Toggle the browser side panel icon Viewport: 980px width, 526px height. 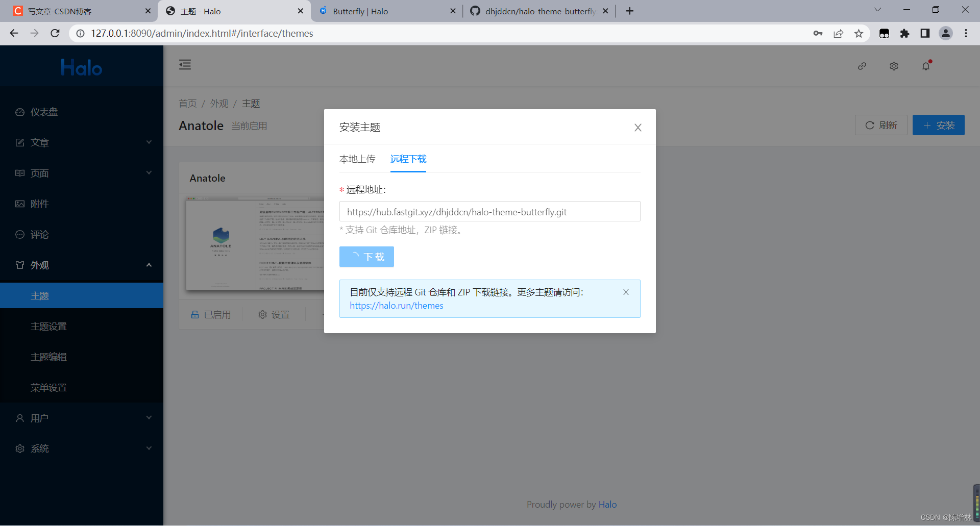coord(925,33)
